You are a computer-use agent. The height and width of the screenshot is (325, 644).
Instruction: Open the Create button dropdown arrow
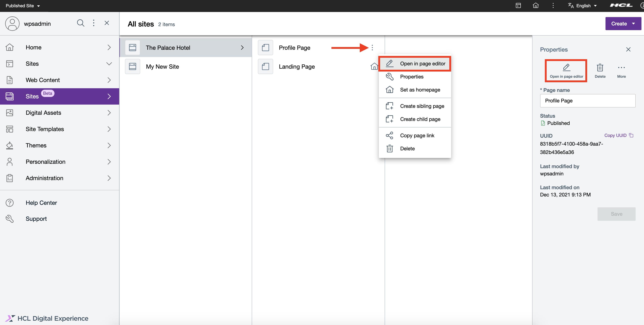pyautogui.click(x=633, y=23)
